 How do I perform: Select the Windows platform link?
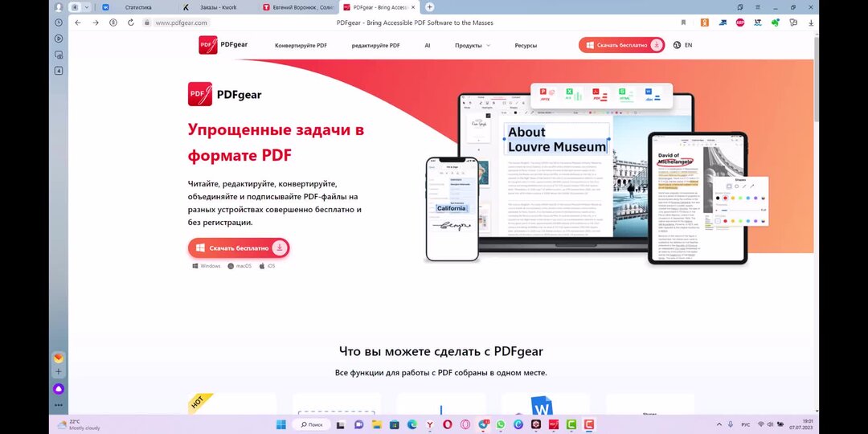coord(207,266)
